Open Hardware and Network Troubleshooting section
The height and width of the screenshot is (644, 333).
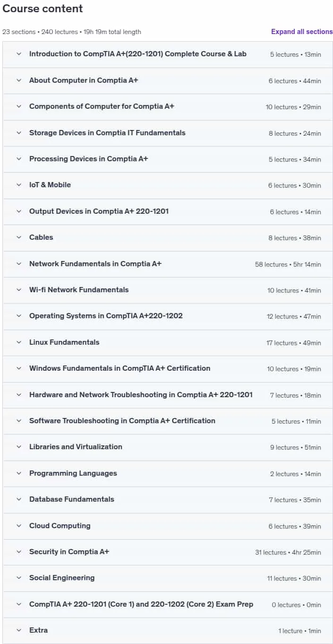click(168, 395)
